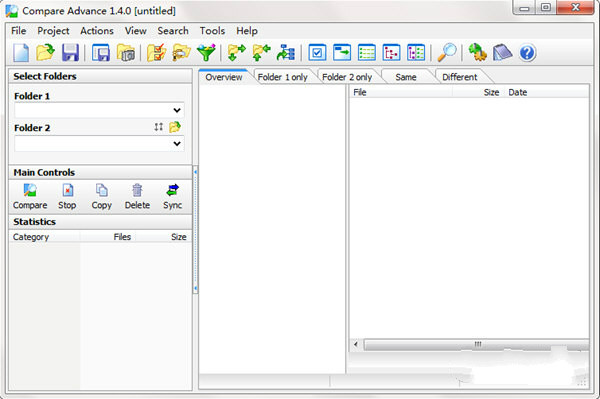This screenshot has height=399, width=600.
Task: Open search with the magnifying glass icon
Action: click(447, 53)
